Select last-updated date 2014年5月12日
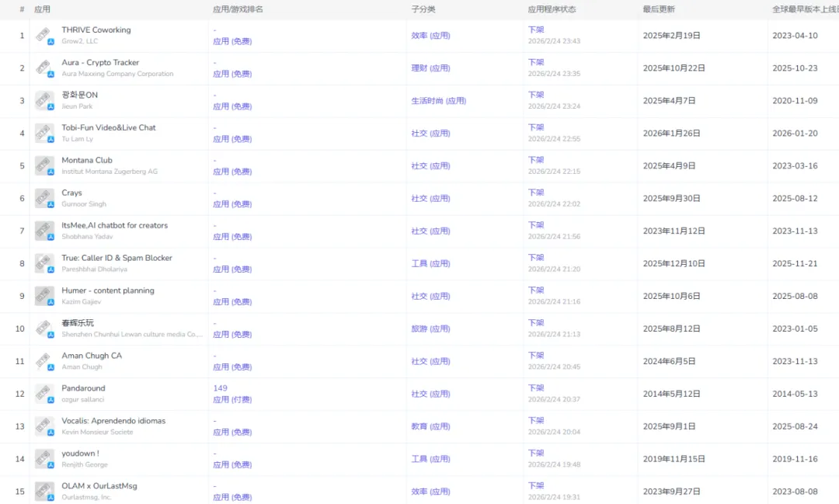This screenshot has width=839, height=504. (x=671, y=395)
